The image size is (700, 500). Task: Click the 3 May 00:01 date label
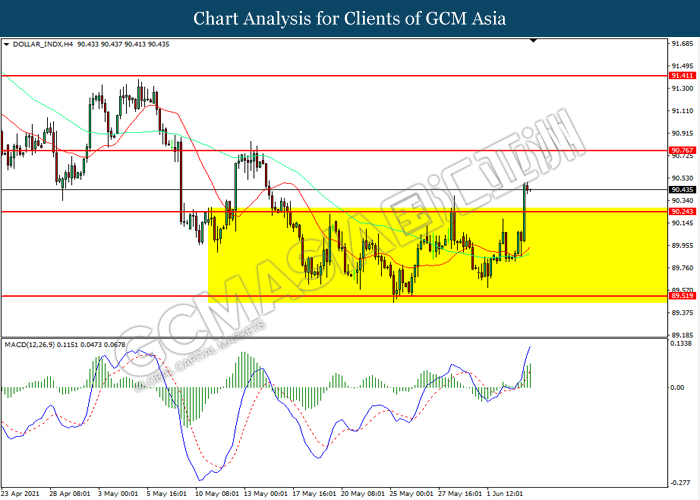pyautogui.click(x=118, y=493)
